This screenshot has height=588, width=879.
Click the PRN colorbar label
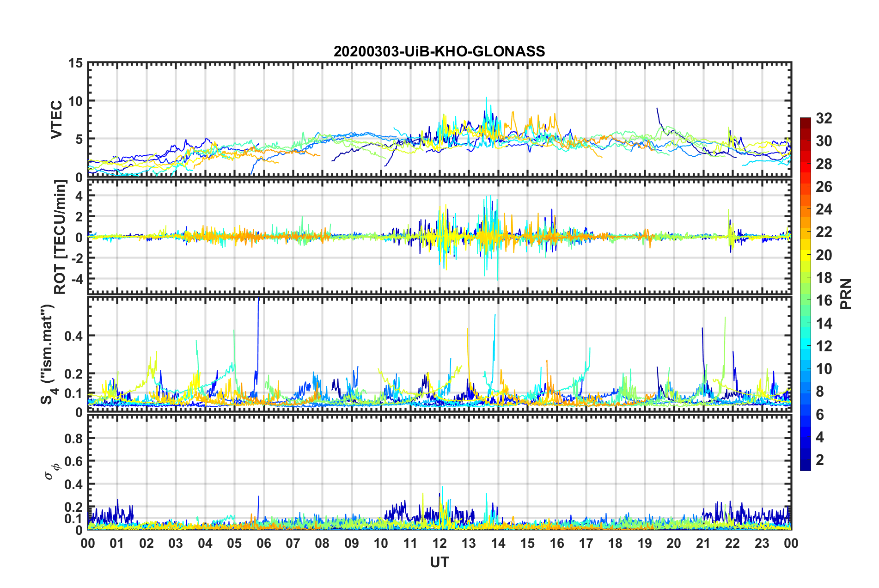click(846, 294)
